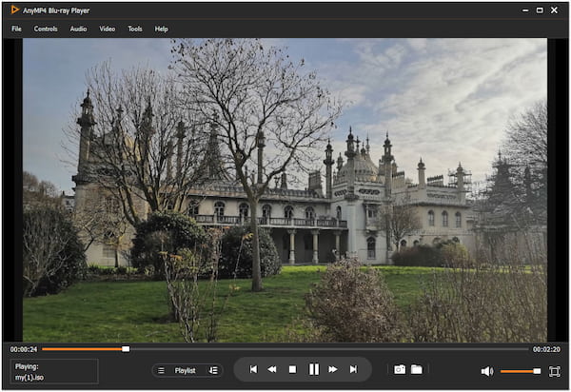Click the fast forward button
Image resolution: width=571 pixels, height=392 pixels.
(x=333, y=369)
